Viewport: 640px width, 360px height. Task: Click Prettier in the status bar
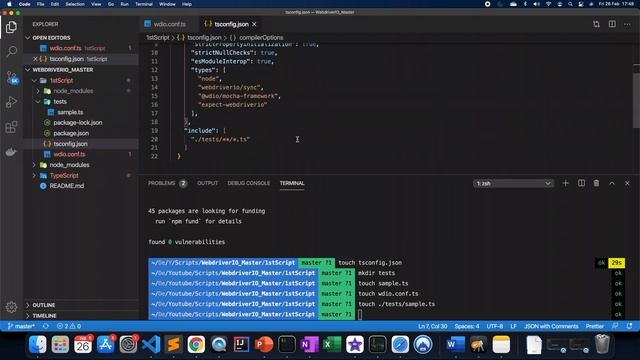coord(595,326)
